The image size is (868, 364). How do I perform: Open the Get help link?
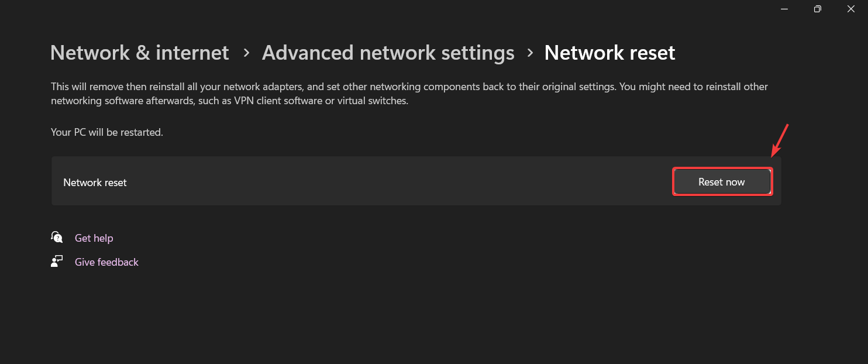pos(94,238)
